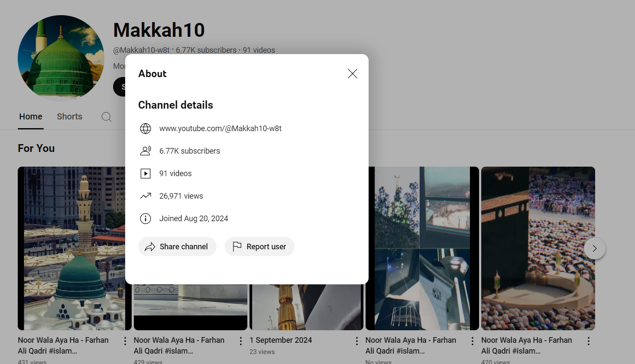The image size is (635, 364).
Task: Open options menu for 1 September 2024 video
Action: 357,341
